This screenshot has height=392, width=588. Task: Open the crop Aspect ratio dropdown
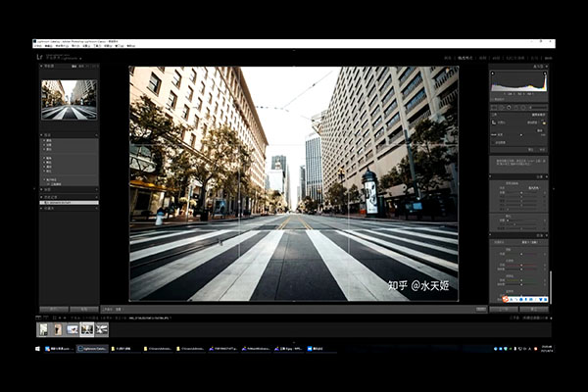[532, 122]
